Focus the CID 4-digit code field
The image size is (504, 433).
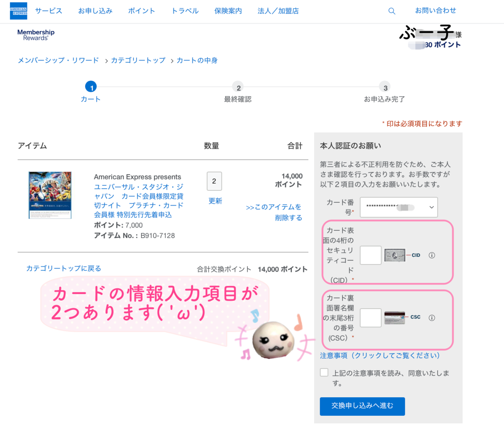(371, 255)
